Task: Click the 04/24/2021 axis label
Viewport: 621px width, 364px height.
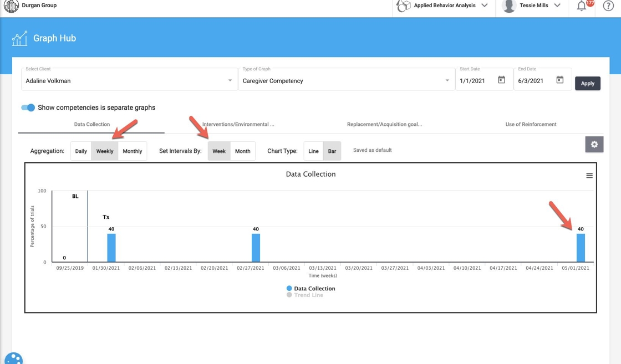Action: coord(539,268)
